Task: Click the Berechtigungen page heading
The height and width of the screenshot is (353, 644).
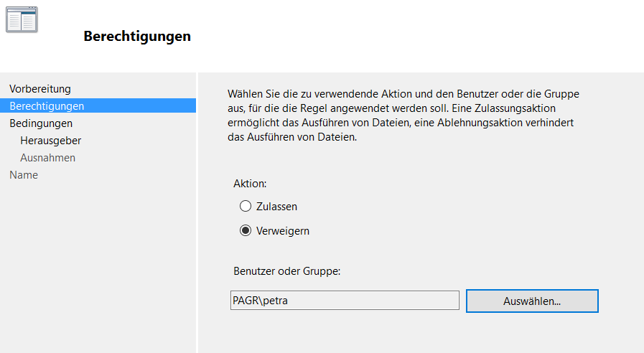Action: coord(137,36)
